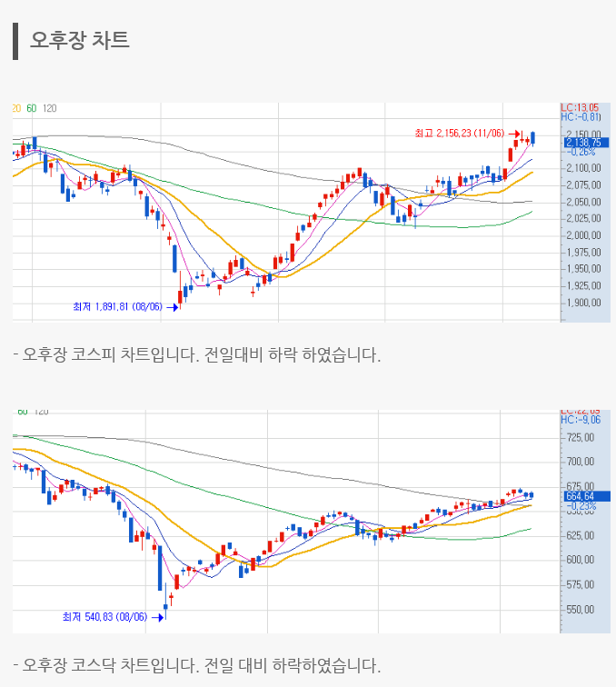
Task: Click the HC:-0.81 indicator on KOSPI chart
Action: click(x=581, y=117)
